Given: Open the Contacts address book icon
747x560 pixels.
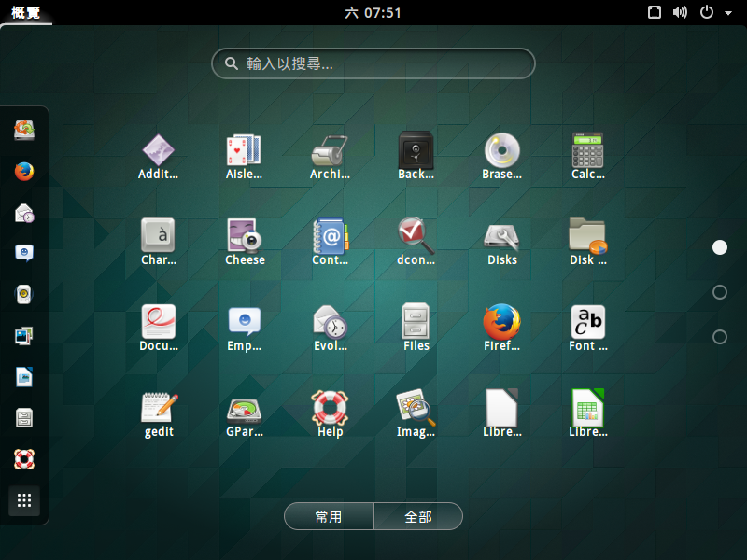Looking at the screenshot, I should point(331,235).
